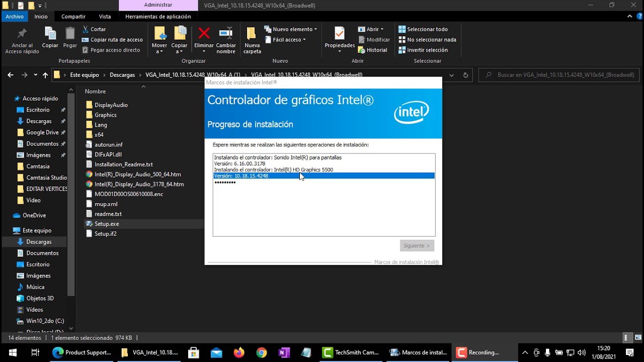Select Camtasia Studio folder in sidebar
This screenshot has width=644, height=362.
(46, 177)
